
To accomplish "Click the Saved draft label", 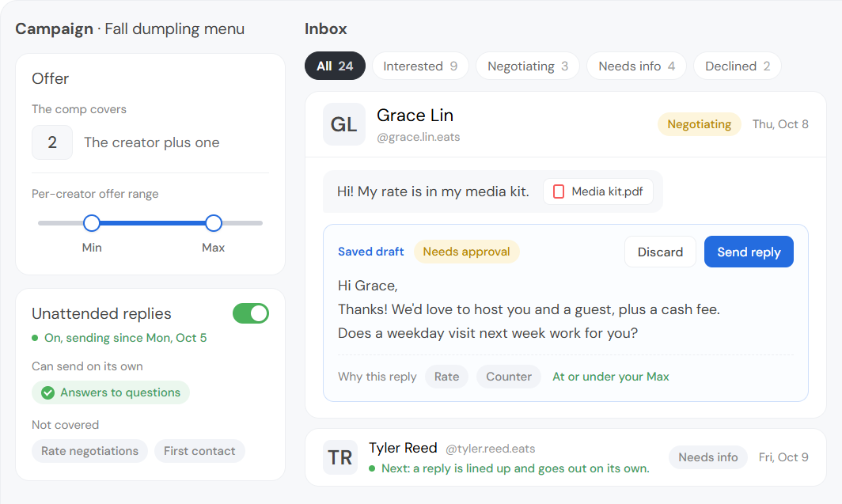I will coord(370,252).
